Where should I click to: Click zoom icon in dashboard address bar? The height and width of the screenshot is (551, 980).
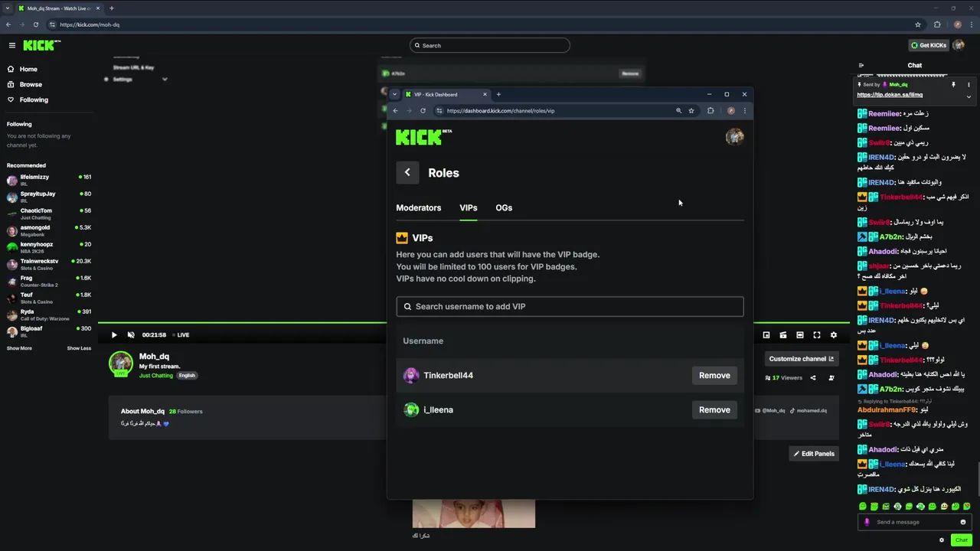point(678,110)
